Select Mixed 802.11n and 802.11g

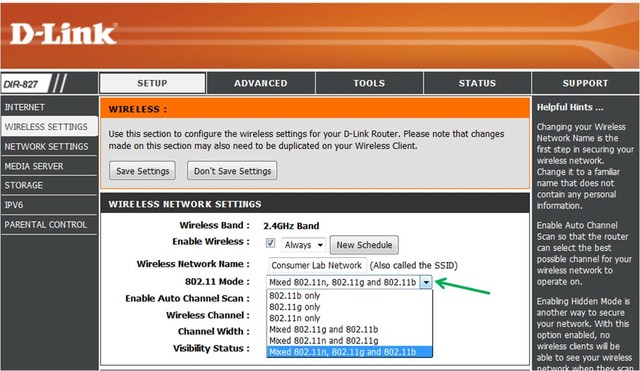click(349, 340)
